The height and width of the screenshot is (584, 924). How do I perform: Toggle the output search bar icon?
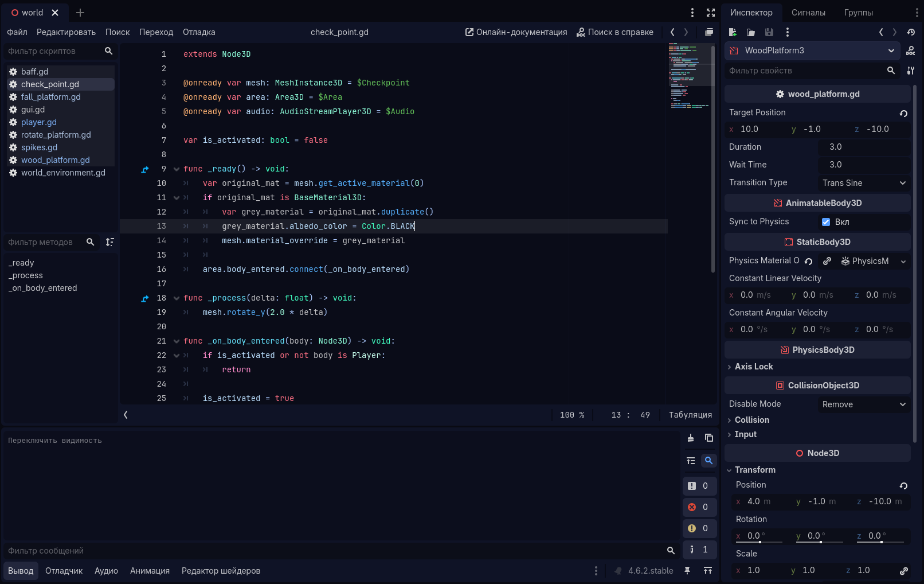click(709, 461)
